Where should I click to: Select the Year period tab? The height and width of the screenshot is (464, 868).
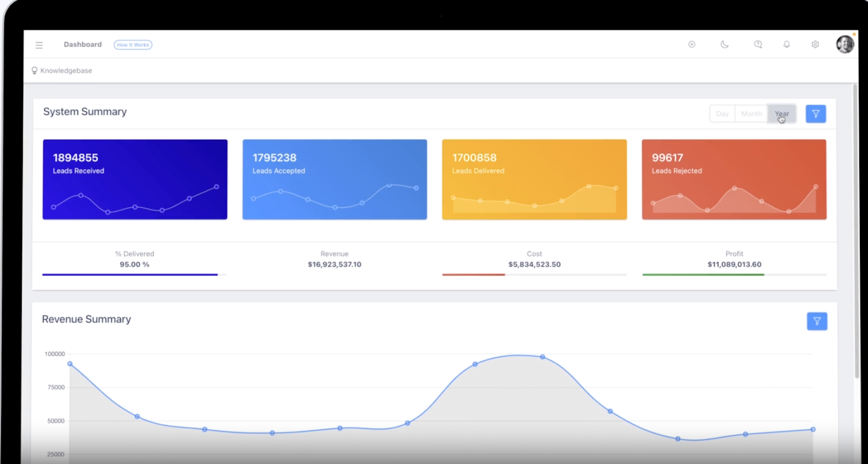pyautogui.click(x=782, y=114)
